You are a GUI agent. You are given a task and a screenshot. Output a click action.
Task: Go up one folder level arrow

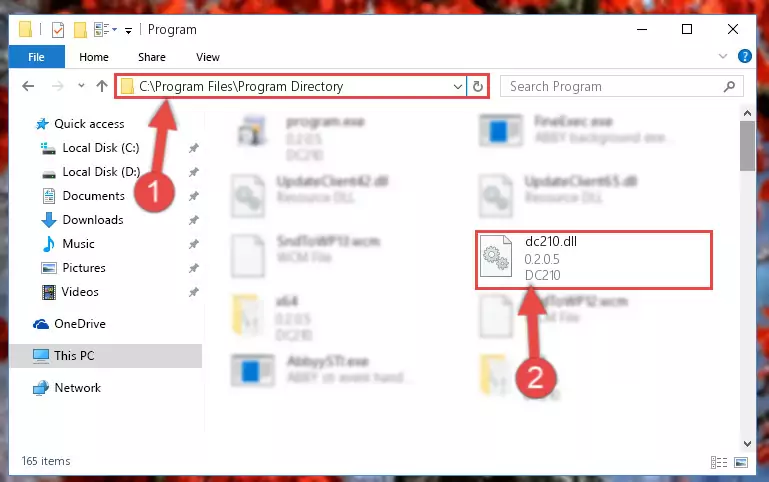click(x=102, y=86)
